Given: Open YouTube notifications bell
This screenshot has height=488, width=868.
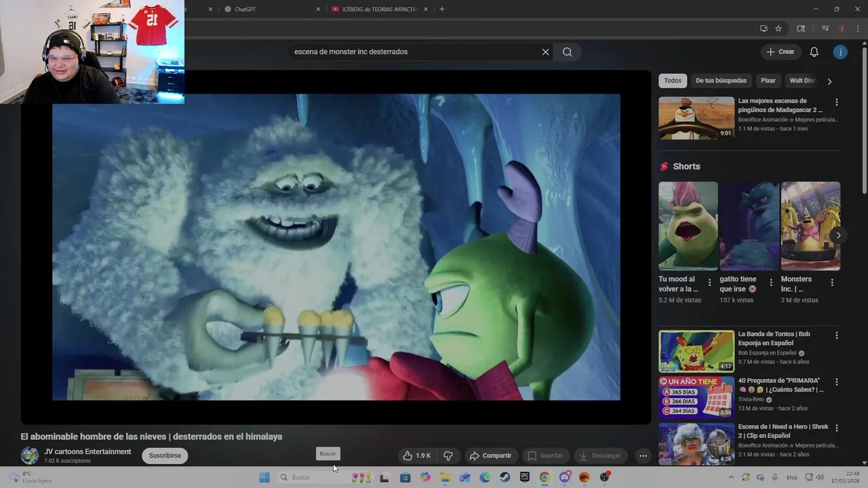Looking at the screenshot, I should coord(814,52).
